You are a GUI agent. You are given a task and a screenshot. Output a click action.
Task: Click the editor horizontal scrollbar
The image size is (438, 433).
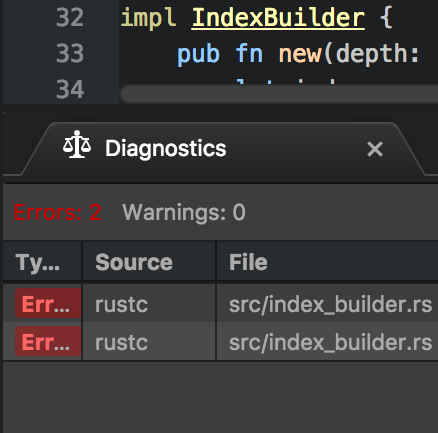pyautogui.click(x=279, y=94)
